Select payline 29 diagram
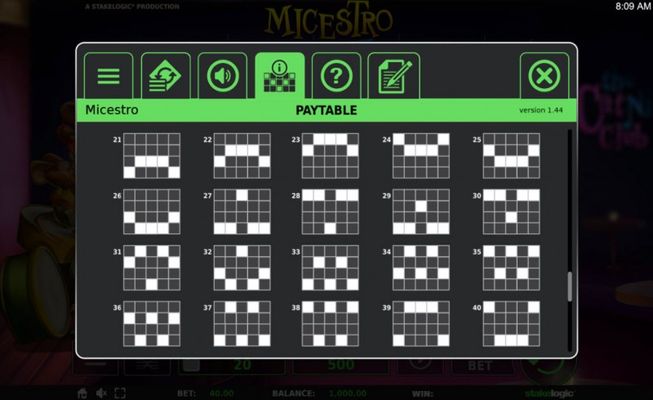653x400 pixels. [x=421, y=212]
